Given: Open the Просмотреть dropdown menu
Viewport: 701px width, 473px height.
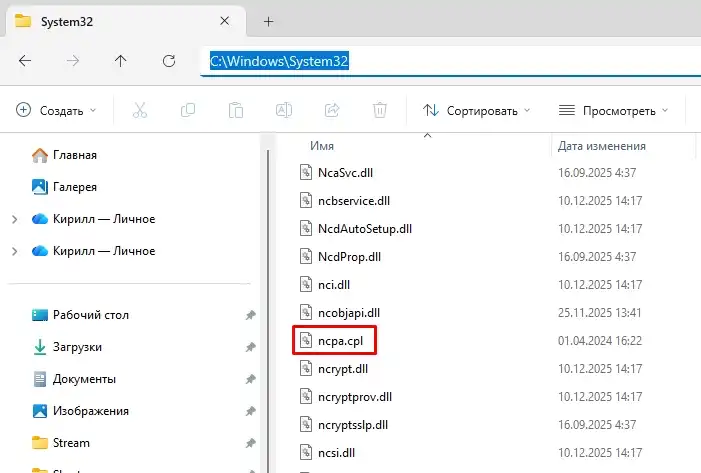Looking at the screenshot, I should click(x=614, y=110).
